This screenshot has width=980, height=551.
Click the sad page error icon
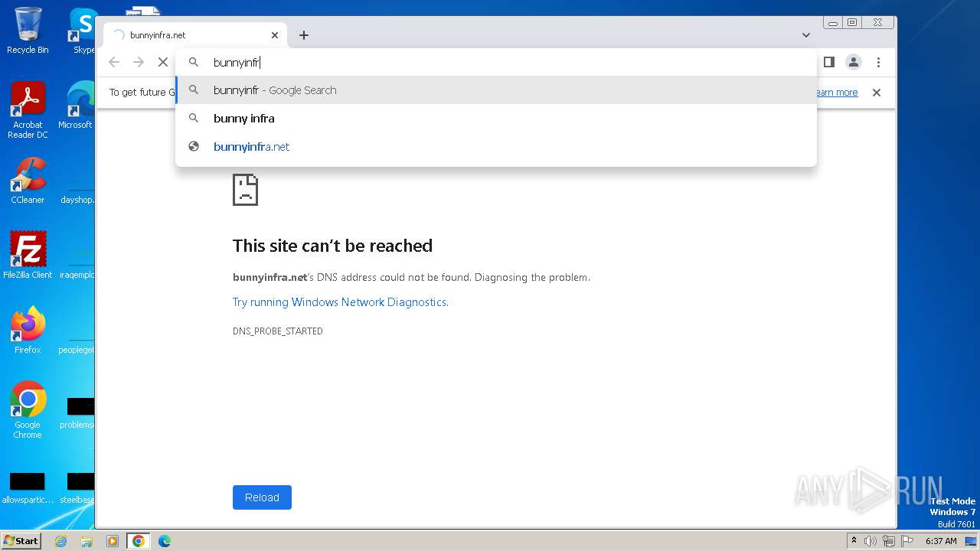point(245,190)
